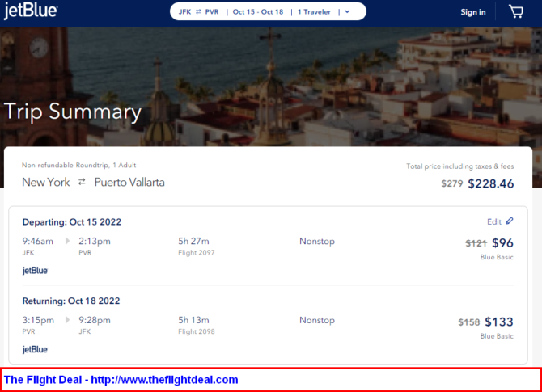
Task: Click Edit link for flights
Action: coord(494,221)
